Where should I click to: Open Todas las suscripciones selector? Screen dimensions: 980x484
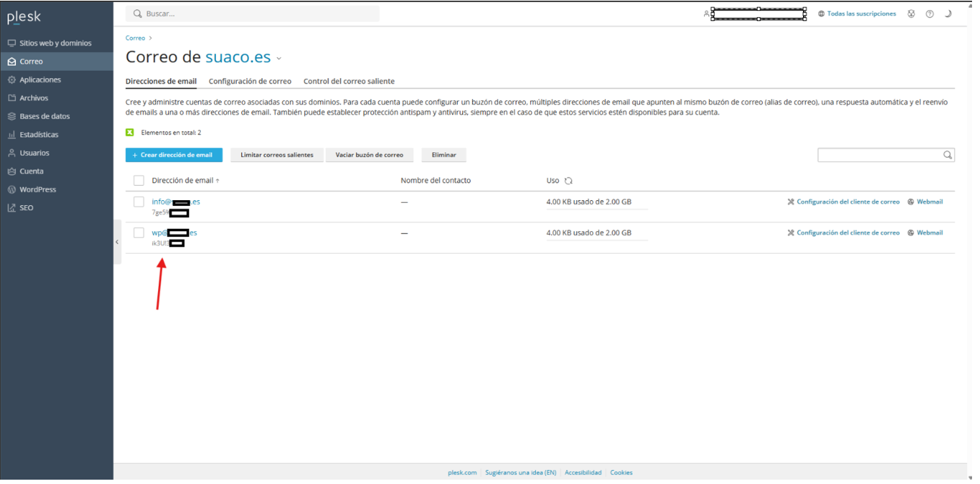click(x=857, y=14)
